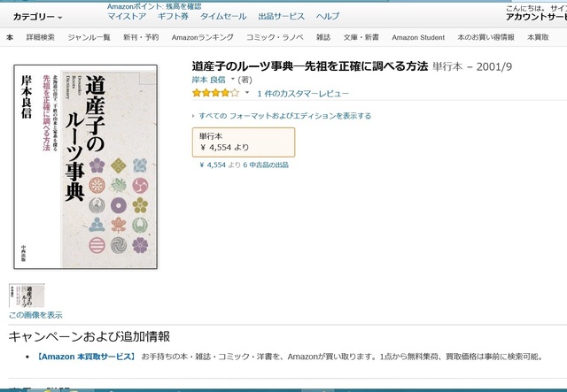
Task: Click the 単行本 – 2001/9 text
Action: tap(472, 66)
